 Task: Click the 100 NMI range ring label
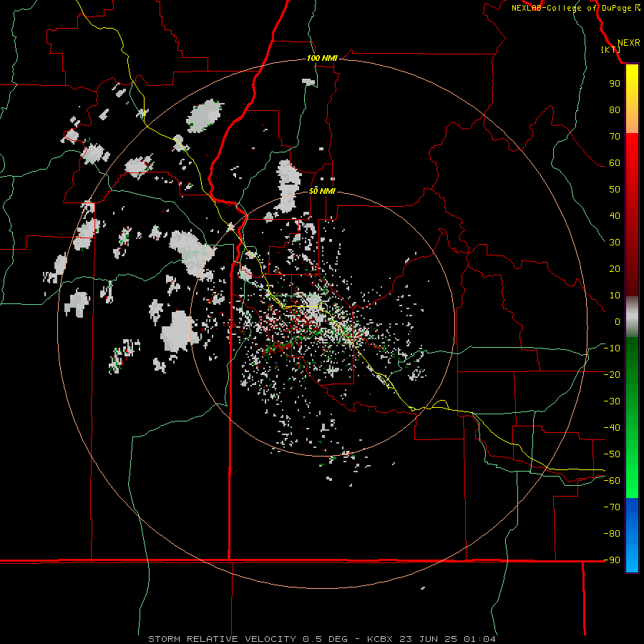322,58
